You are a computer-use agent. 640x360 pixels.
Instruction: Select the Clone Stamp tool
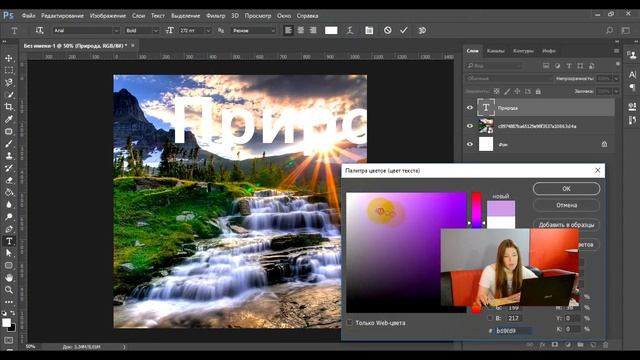pos(9,156)
